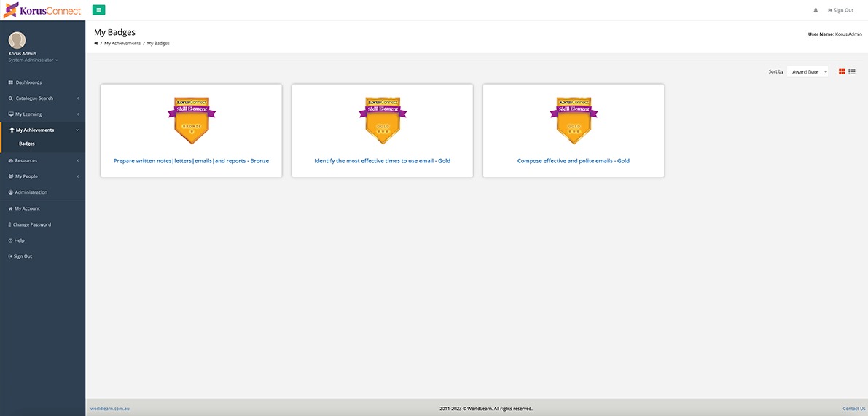Click the 'Sort by' label
Image resolution: width=868 pixels, height=416 pixels.
pyautogui.click(x=775, y=72)
